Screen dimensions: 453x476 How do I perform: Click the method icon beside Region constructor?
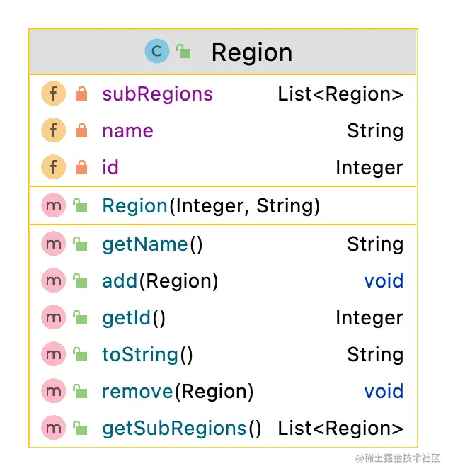pos(54,205)
